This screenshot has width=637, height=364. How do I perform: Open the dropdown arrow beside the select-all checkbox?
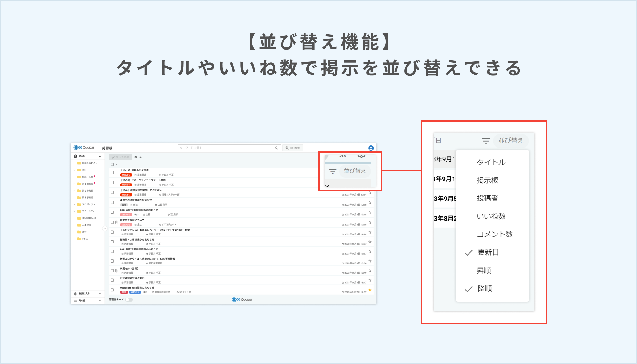click(116, 164)
